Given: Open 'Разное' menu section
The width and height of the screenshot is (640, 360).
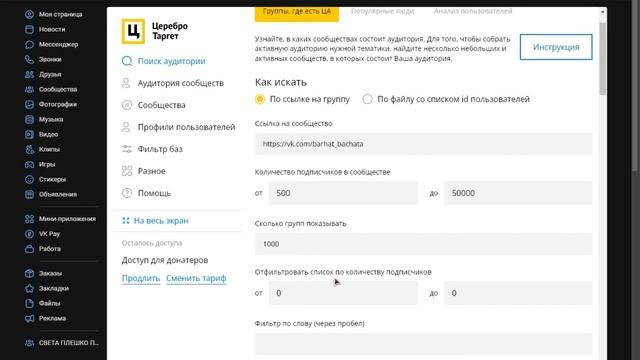Looking at the screenshot, I should [x=151, y=171].
